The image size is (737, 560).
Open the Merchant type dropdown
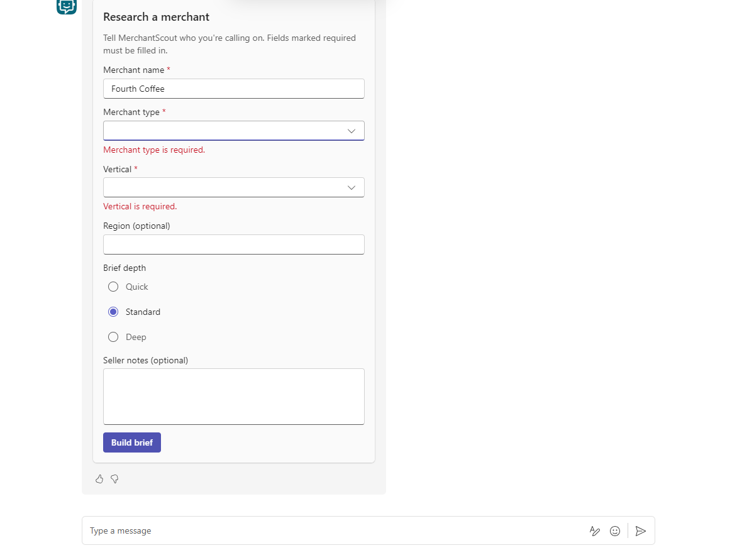(233, 131)
